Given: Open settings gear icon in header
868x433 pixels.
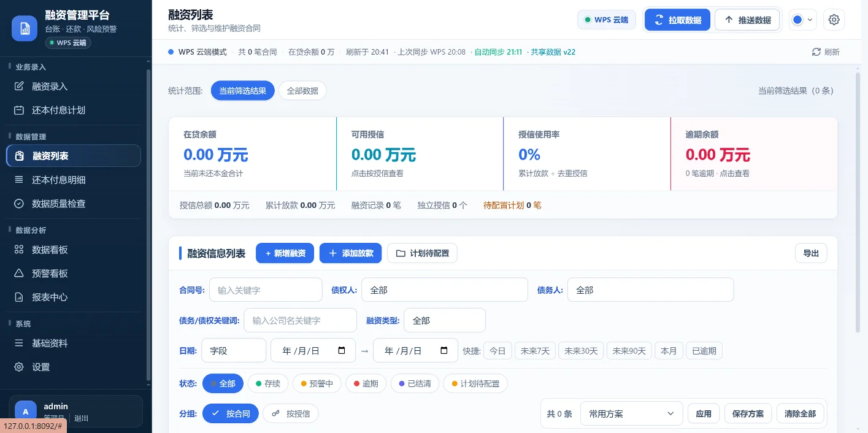Looking at the screenshot, I should 834,20.
